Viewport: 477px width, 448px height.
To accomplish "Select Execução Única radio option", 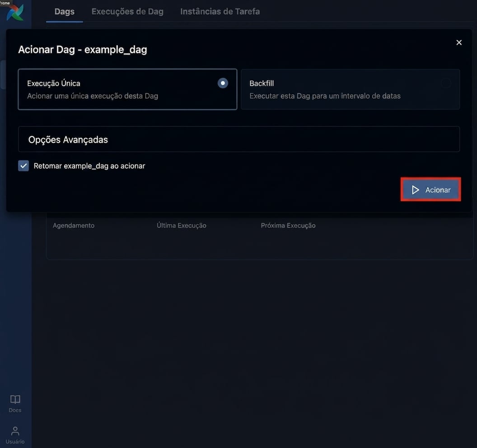I will pos(223,83).
